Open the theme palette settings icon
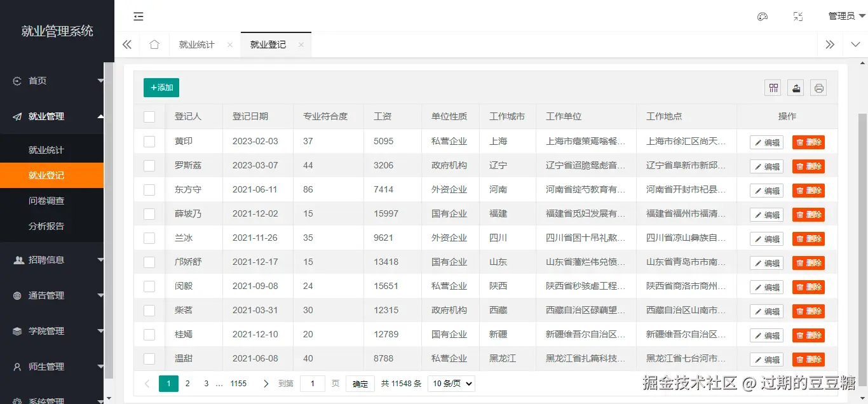Viewport: 868px width, 404px height. [762, 17]
